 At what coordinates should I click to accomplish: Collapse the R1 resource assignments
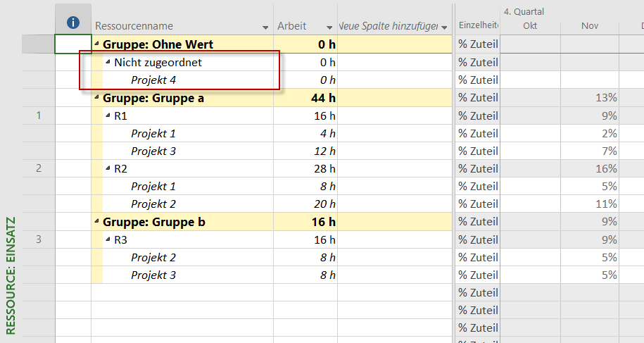click(x=108, y=116)
